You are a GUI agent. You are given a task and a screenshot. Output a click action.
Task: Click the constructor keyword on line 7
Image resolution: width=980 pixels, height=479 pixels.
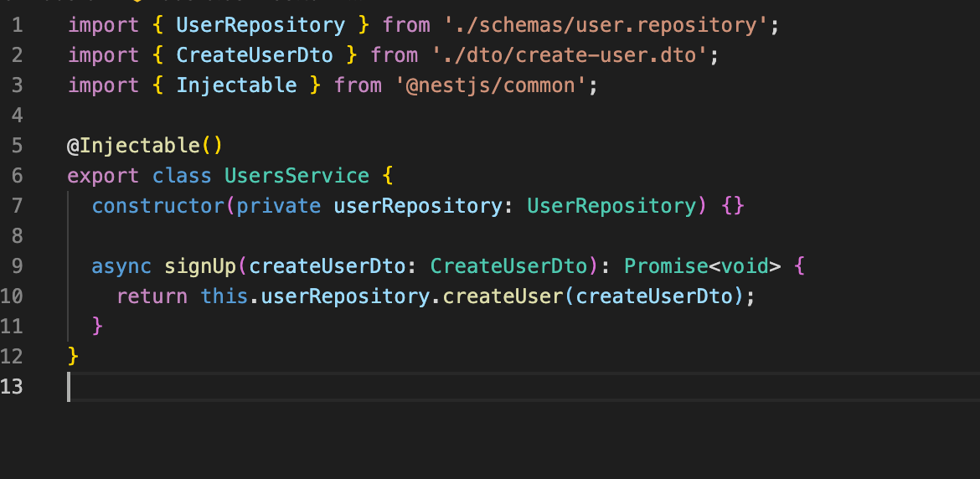[x=157, y=205]
